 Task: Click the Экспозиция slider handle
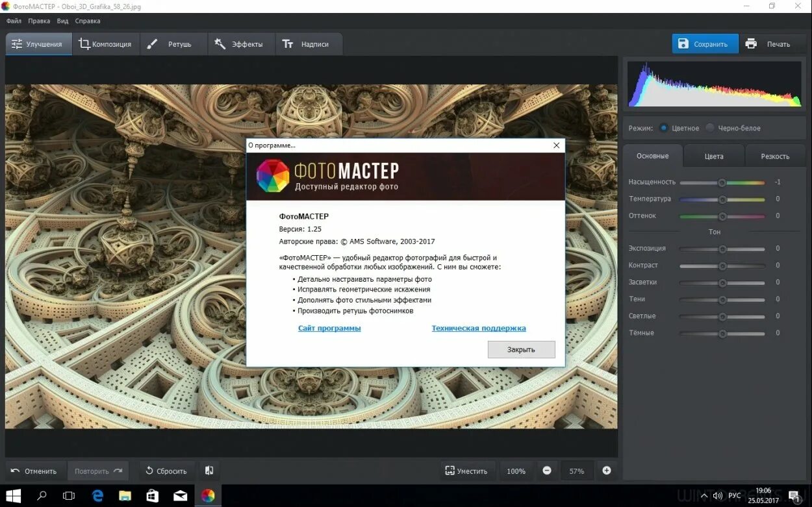pos(722,249)
